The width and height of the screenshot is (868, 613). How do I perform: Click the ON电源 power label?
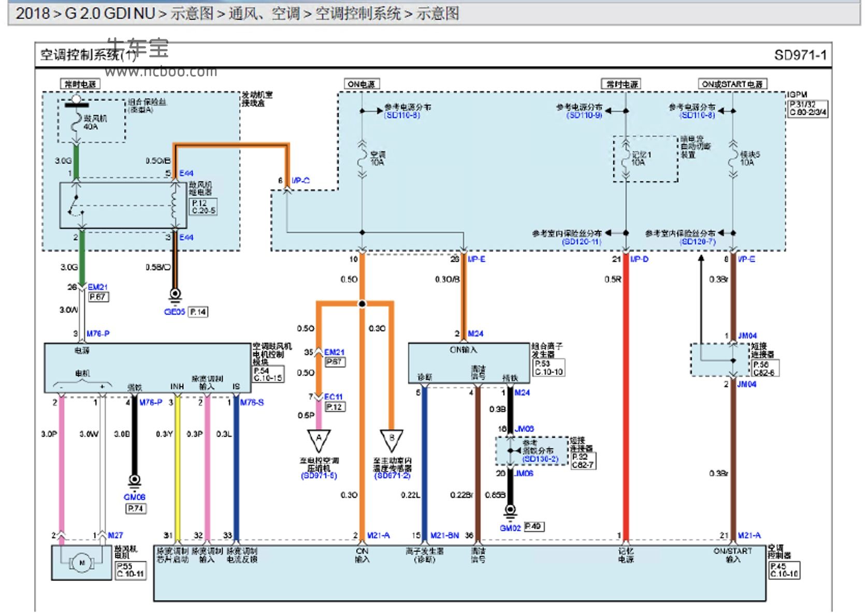[x=361, y=84]
